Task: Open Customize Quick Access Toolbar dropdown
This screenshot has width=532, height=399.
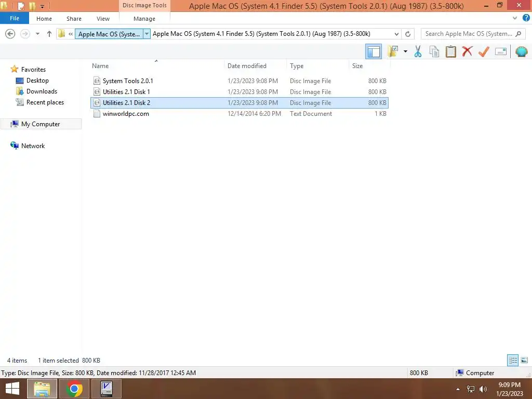Action: 43,6
